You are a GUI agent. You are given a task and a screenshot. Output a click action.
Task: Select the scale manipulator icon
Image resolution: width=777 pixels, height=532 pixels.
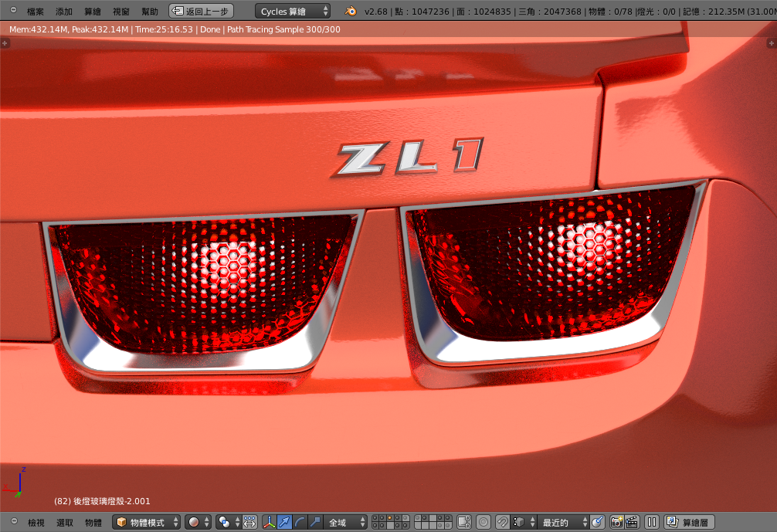click(314, 523)
